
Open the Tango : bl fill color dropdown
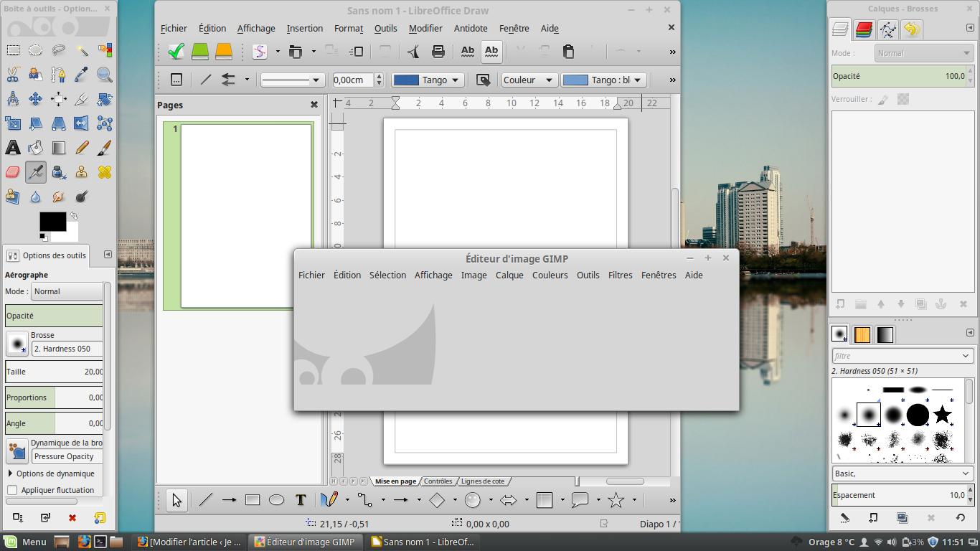(603, 80)
